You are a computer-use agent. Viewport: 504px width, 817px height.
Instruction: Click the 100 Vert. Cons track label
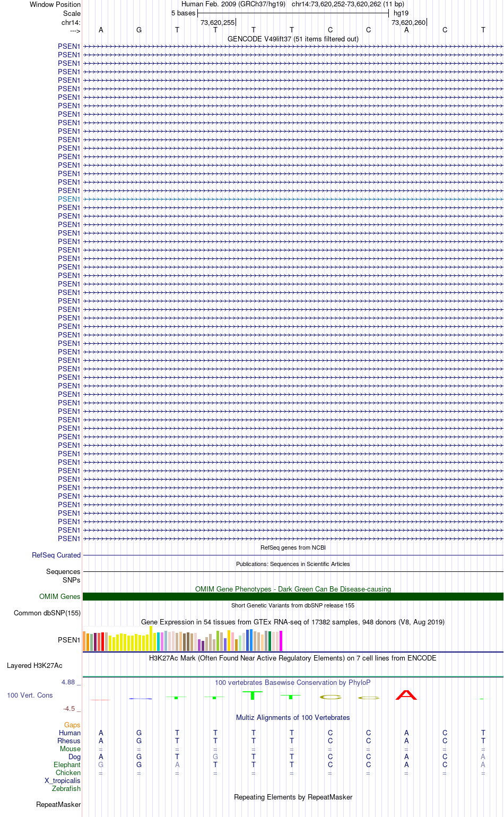(x=30, y=695)
